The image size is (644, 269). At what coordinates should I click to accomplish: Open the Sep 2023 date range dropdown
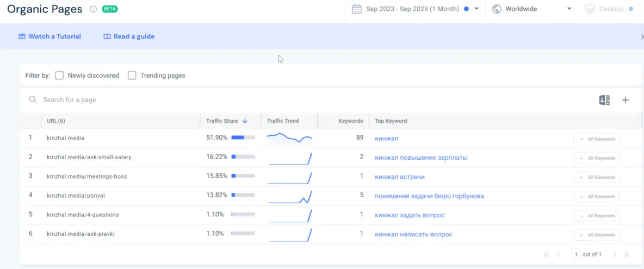pos(476,9)
